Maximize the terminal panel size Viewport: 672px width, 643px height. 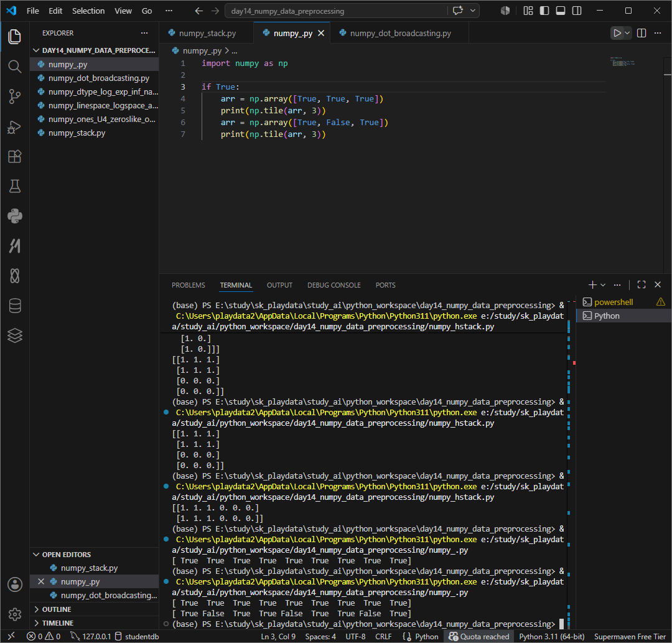[x=641, y=284]
